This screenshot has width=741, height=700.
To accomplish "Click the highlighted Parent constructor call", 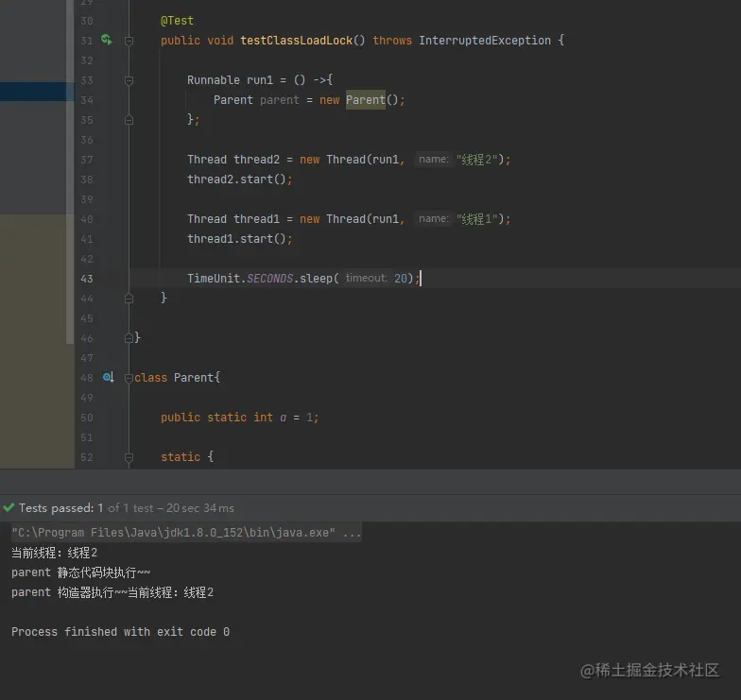I will (x=365, y=100).
